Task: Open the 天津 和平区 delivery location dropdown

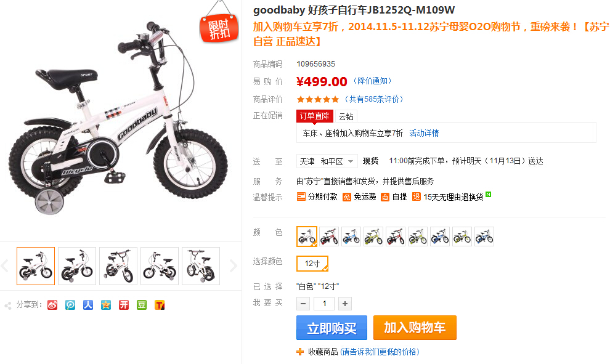Action: (x=327, y=161)
